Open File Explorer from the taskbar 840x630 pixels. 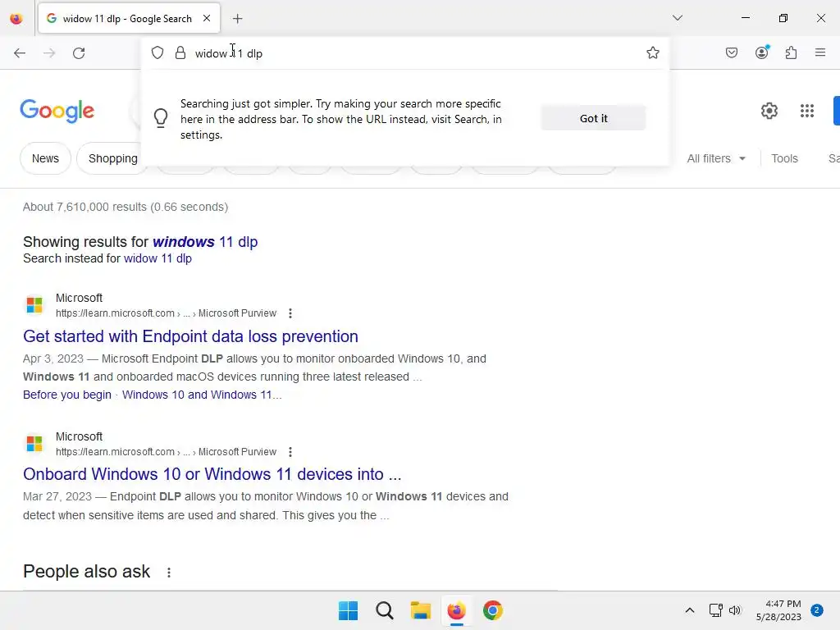(x=421, y=610)
